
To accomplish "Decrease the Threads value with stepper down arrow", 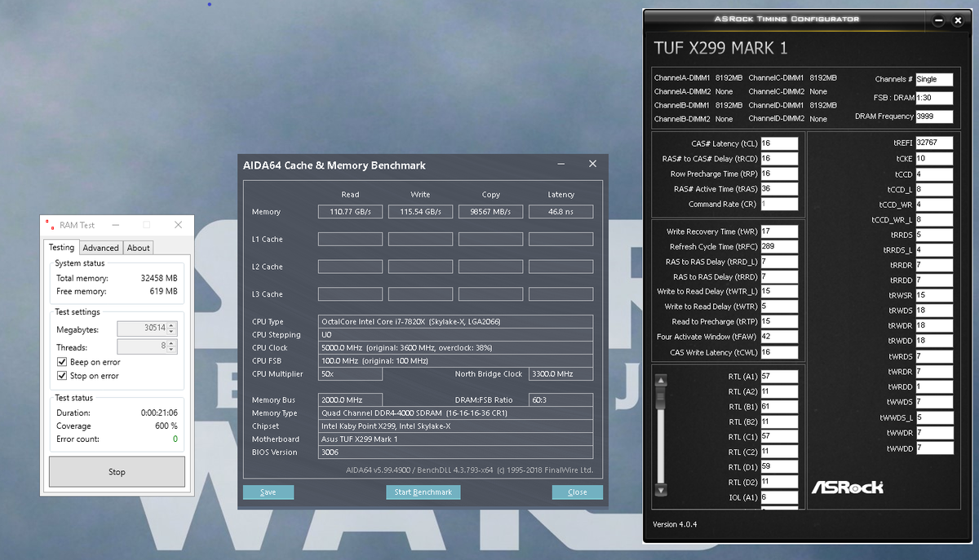I will click(x=171, y=351).
